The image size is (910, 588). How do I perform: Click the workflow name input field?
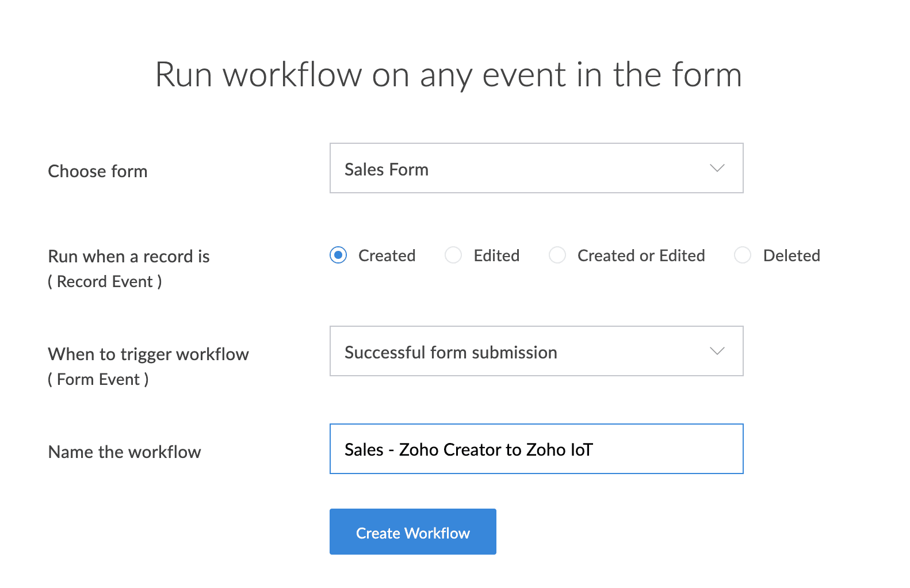tap(536, 449)
